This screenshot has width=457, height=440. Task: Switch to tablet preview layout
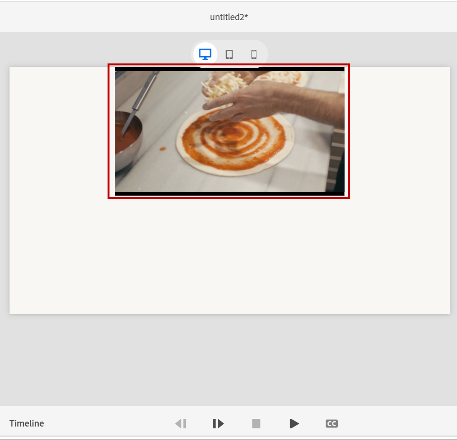[229, 54]
